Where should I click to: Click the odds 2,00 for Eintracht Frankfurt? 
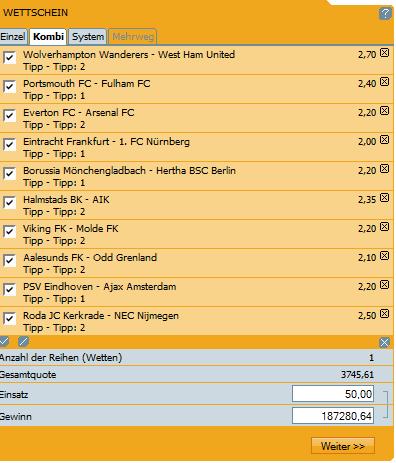click(x=367, y=141)
